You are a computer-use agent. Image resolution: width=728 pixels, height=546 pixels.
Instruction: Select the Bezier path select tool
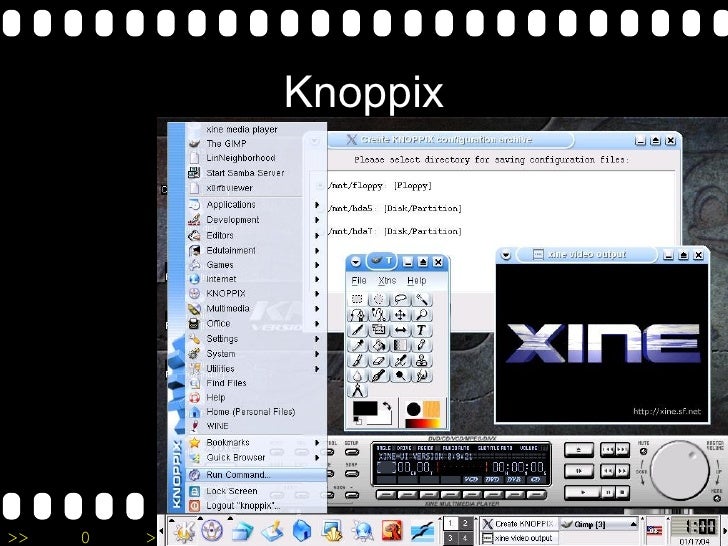tap(357, 315)
